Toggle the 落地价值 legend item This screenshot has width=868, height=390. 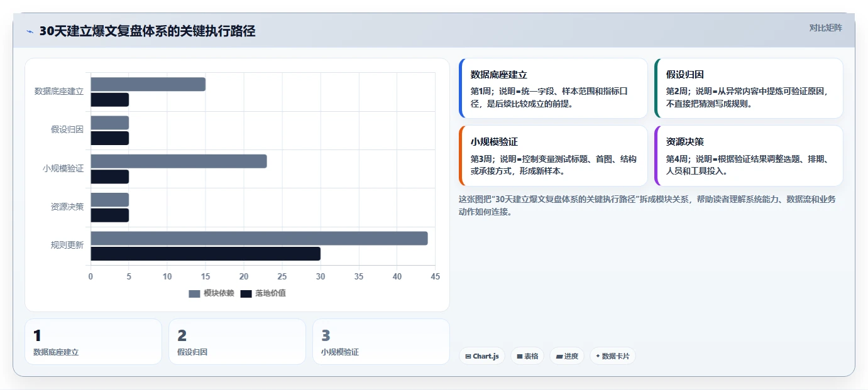263,293
